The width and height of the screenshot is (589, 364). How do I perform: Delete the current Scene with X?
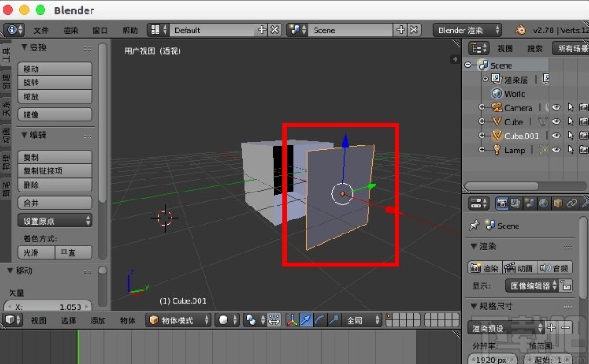click(x=414, y=30)
